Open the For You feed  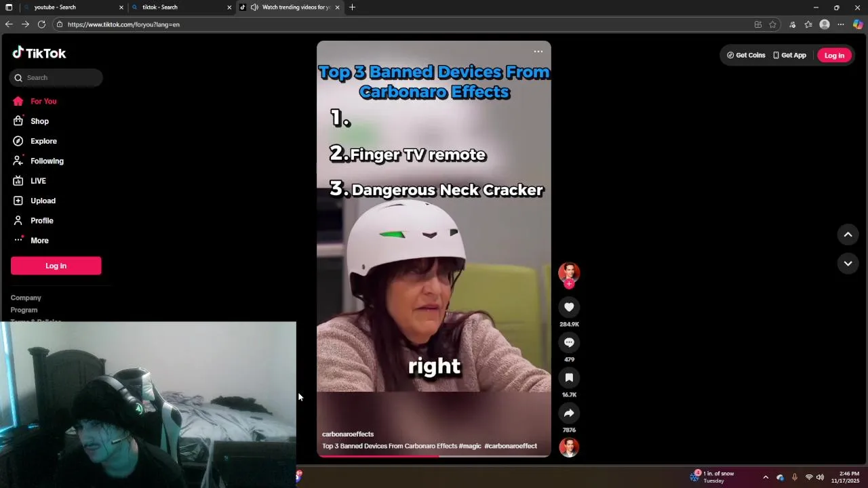click(x=43, y=101)
